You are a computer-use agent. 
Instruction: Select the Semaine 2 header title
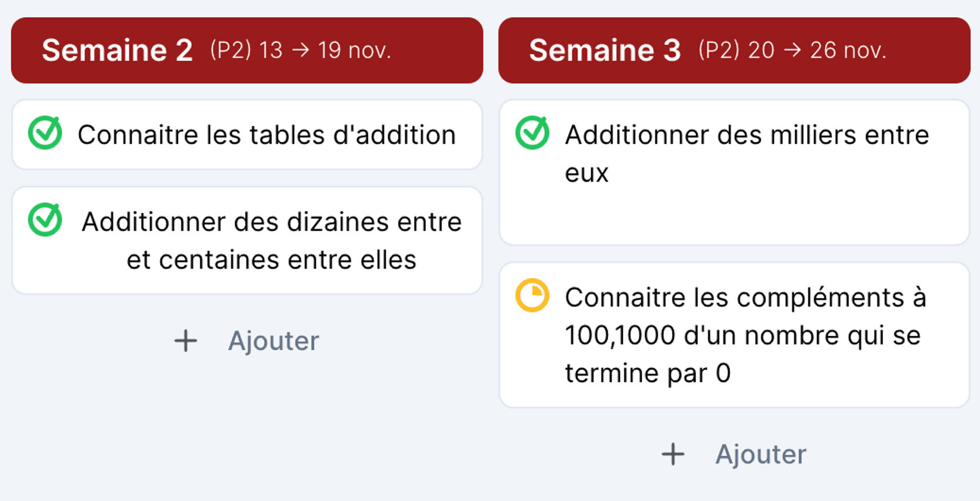tap(118, 50)
